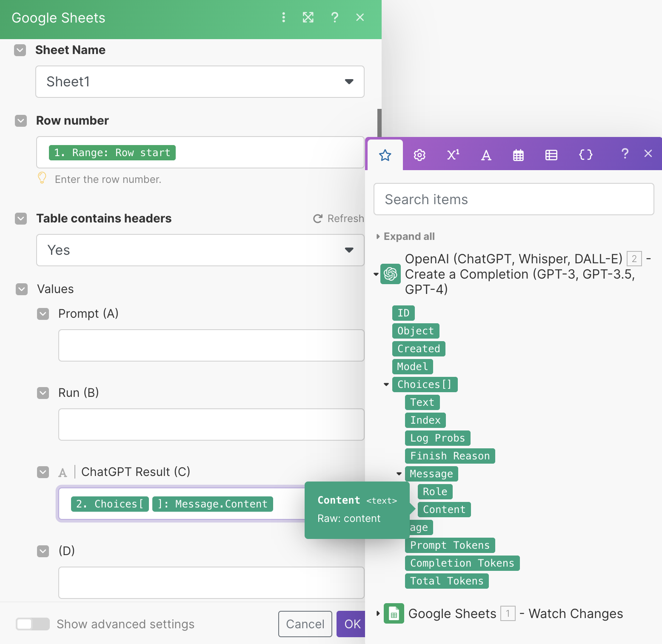Viewport: 662px width, 644px height.
Task: Click the Run (B) value field
Action: click(x=211, y=425)
